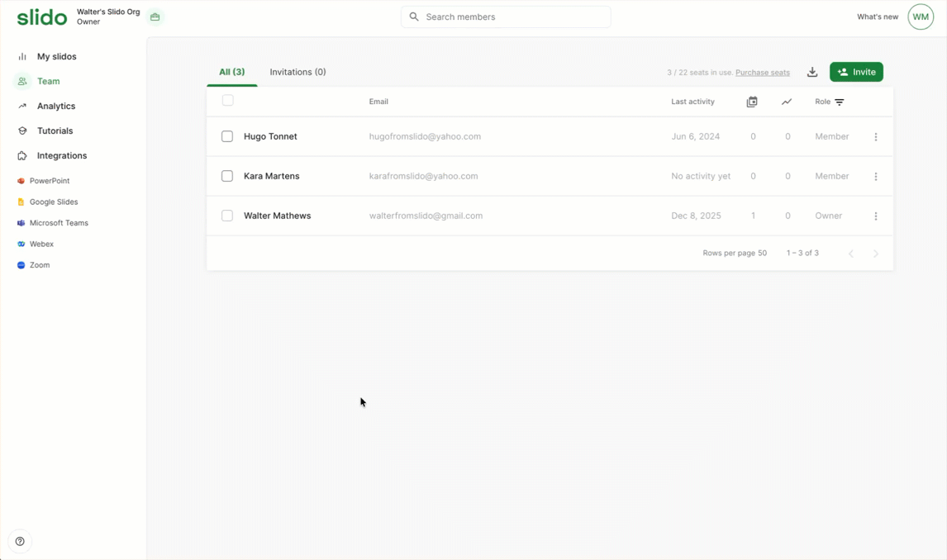
Task: Go to next page arrow
Action: (x=876, y=254)
